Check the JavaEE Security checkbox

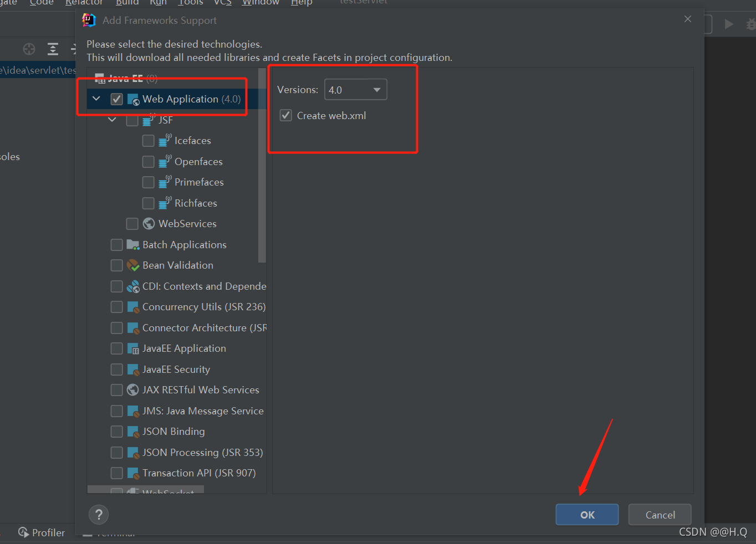tap(117, 369)
